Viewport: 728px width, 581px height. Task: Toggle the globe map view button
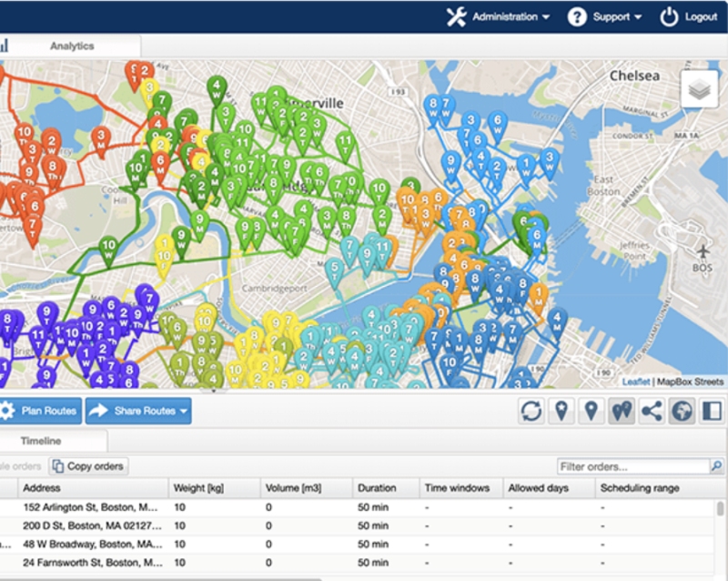682,411
